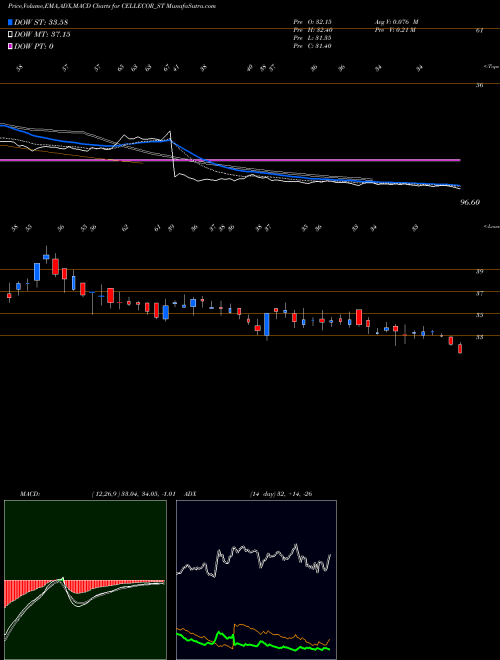Click the blue DOW ST legend swatch

[10, 22]
